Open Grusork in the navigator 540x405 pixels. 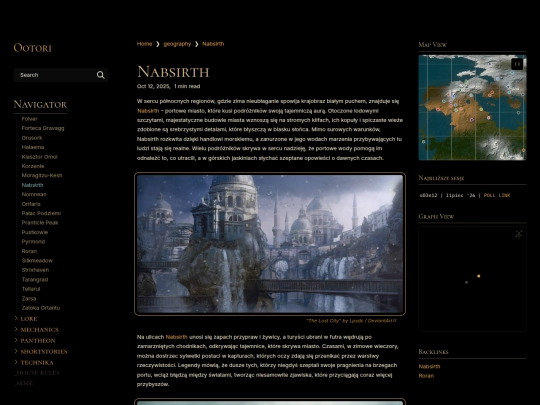click(x=32, y=138)
